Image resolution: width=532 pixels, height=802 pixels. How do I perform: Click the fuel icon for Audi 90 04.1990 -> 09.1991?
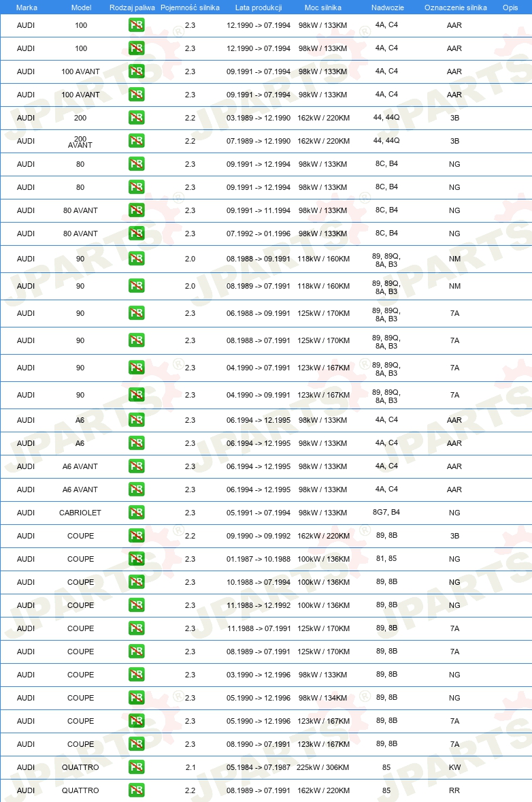pyautogui.click(x=137, y=395)
